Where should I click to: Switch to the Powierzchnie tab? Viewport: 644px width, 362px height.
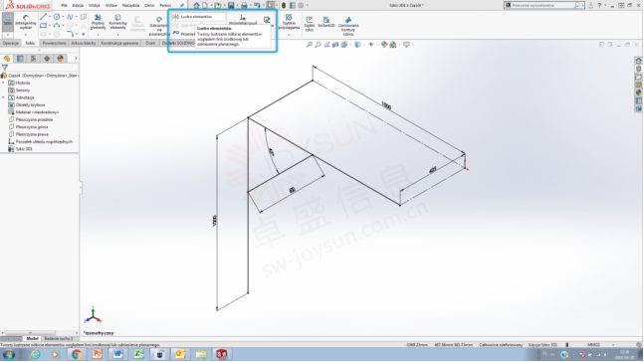pyautogui.click(x=54, y=43)
